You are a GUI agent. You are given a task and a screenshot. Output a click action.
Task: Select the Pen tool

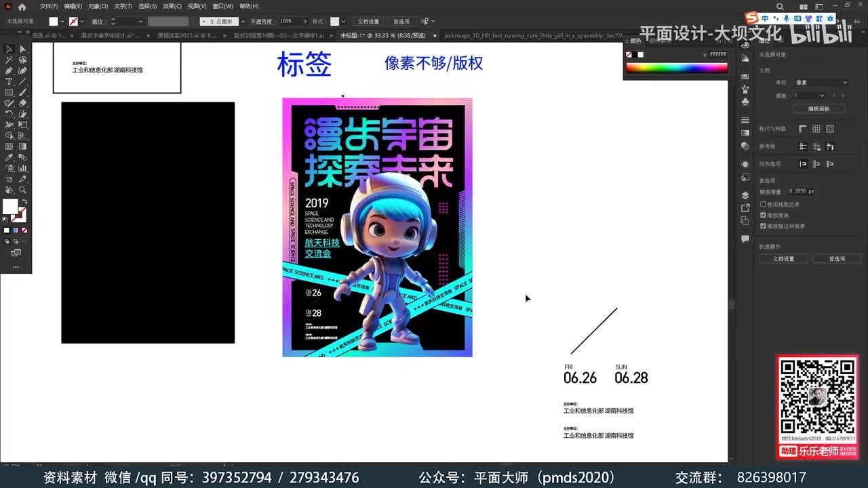(x=9, y=70)
